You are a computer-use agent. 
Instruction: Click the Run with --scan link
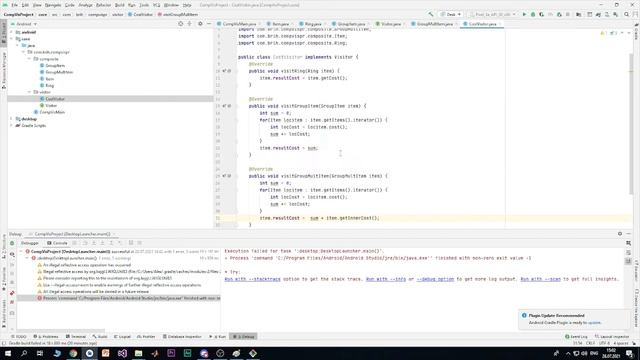coord(540,279)
